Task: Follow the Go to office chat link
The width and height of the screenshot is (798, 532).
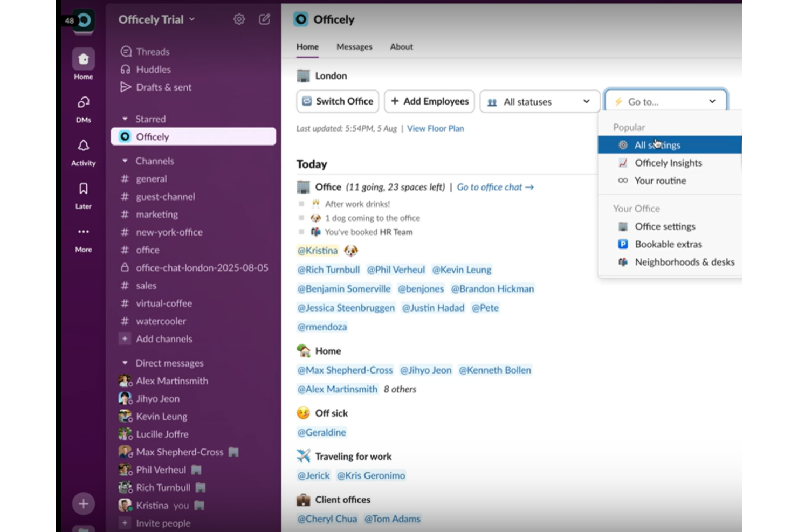Action: 495,187
